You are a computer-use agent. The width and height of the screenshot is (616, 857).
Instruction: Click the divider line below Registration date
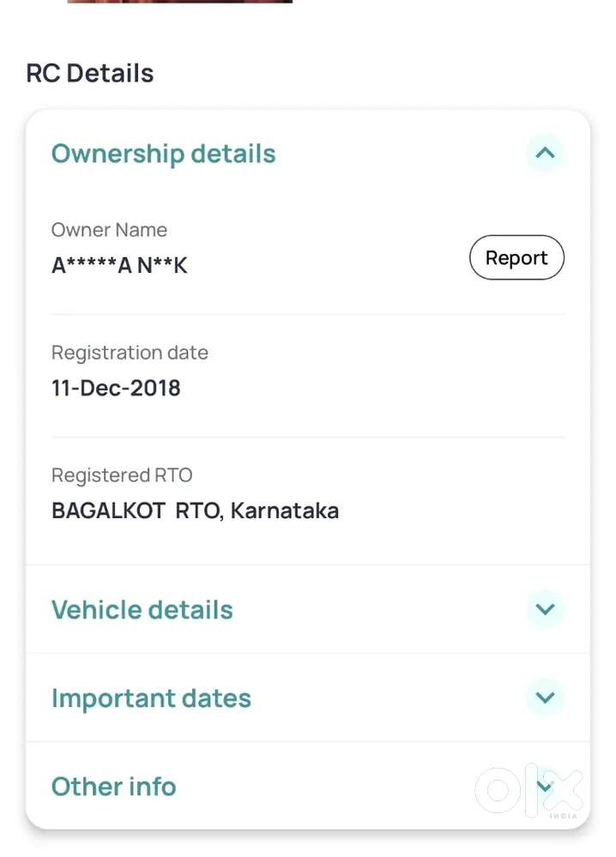pos(308,437)
